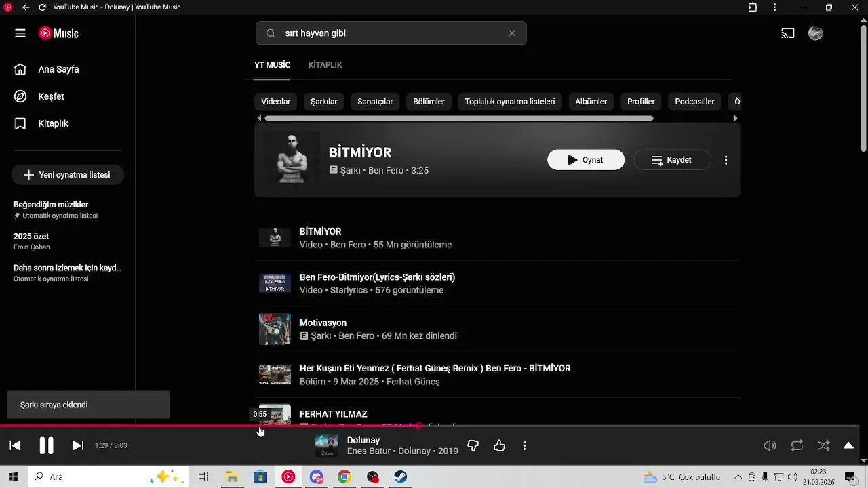Switch to the KİTAPLIK tab
The image size is (868, 488).
click(x=325, y=65)
